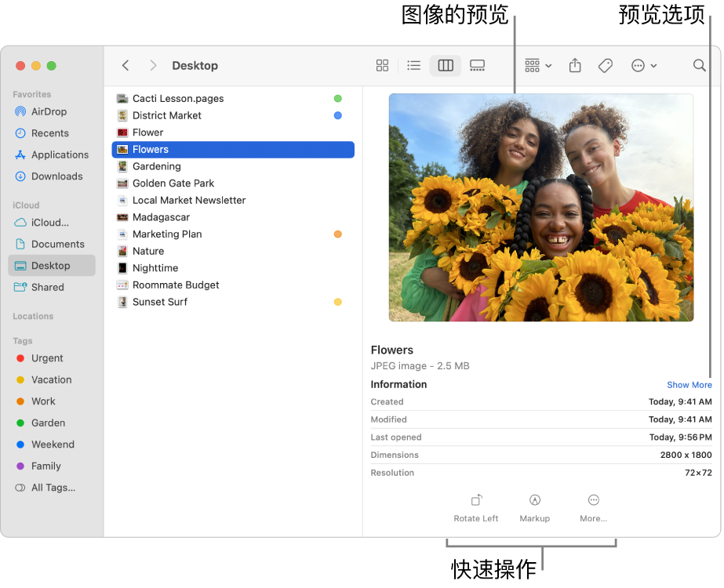Open Spotlight search from the Finder toolbar

click(x=699, y=66)
